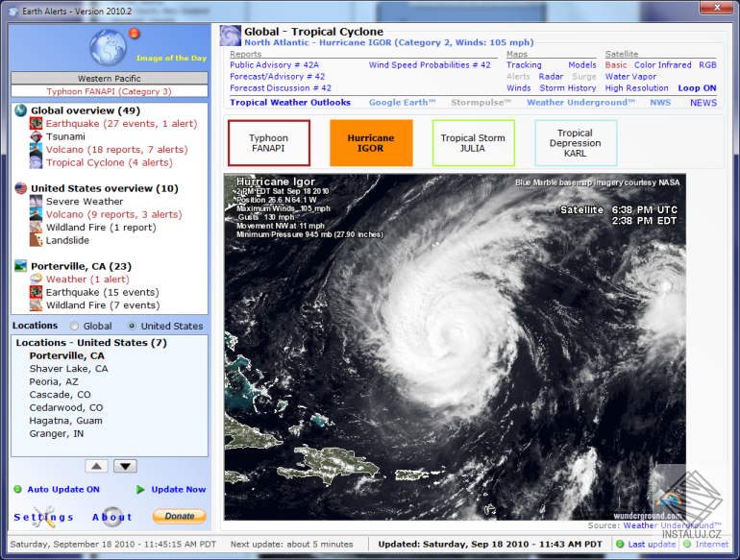Click the Landslide icon
This screenshot has height=560, width=740.
tap(37, 240)
